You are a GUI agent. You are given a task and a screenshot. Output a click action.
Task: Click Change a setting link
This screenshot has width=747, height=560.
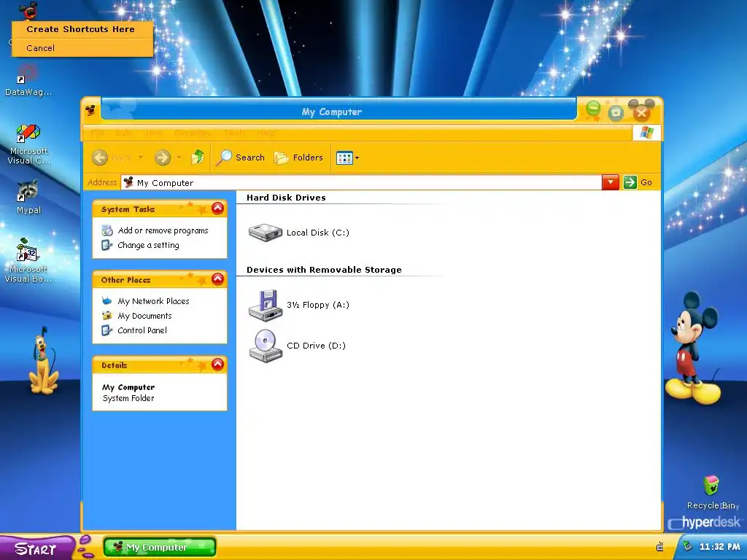(x=148, y=245)
